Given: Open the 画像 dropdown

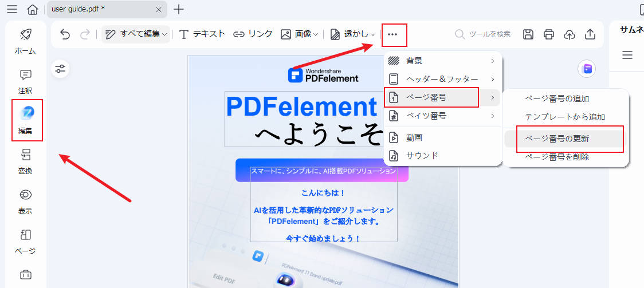Looking at the screenshot, I should (x=300, y=34).
